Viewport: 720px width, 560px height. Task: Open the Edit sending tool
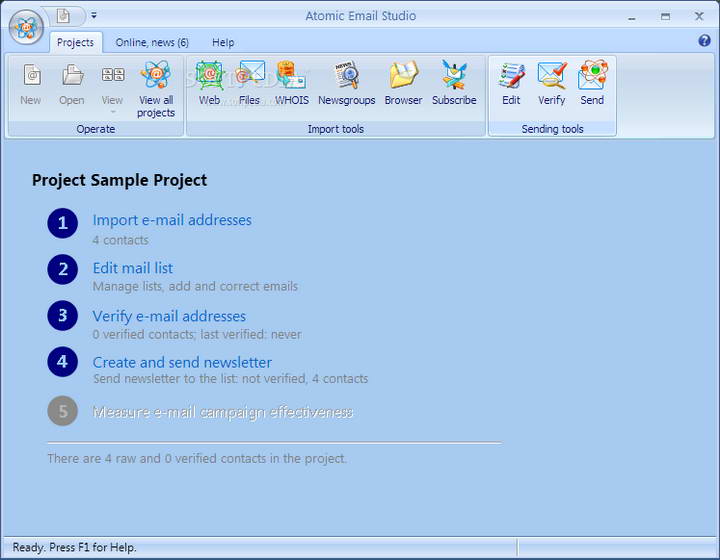[511, 83]
